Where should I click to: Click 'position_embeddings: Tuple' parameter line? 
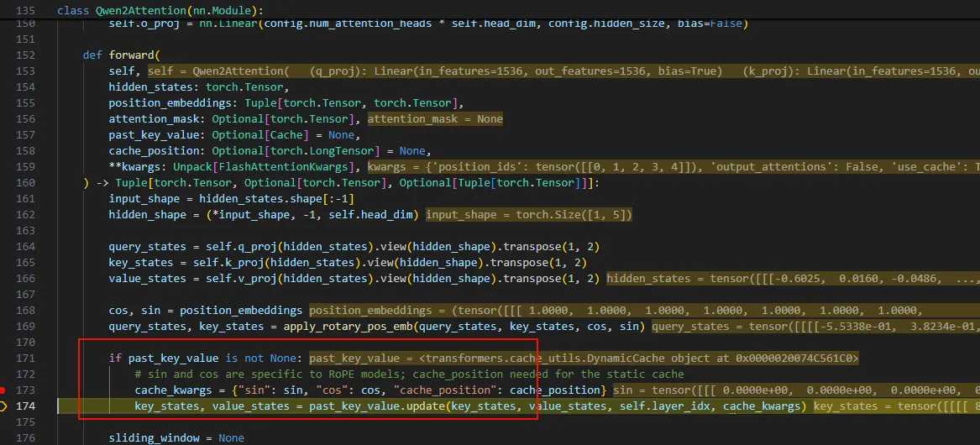pyautogui.click(x=286, y=103)
